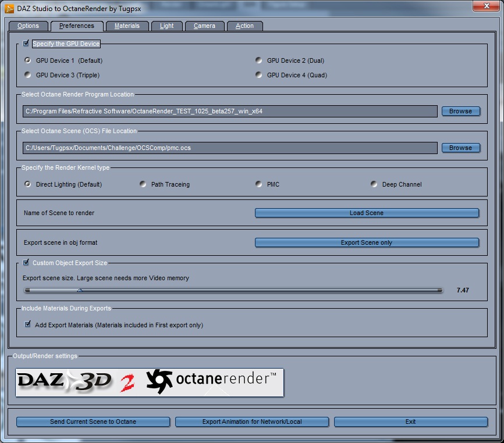Viewport: 504px width, 443px height.
Task: Toggle Custom Object Export Size checkbox
Action: click(x=26, y=263)
